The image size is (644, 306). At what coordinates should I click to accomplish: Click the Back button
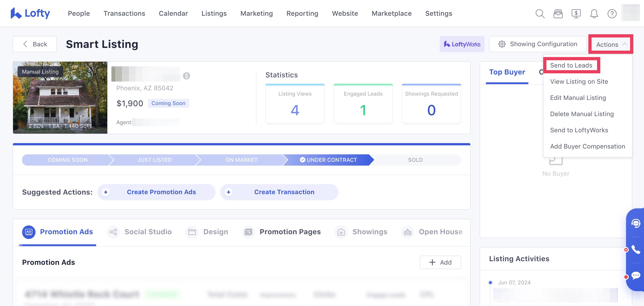(x=35, y=44)
